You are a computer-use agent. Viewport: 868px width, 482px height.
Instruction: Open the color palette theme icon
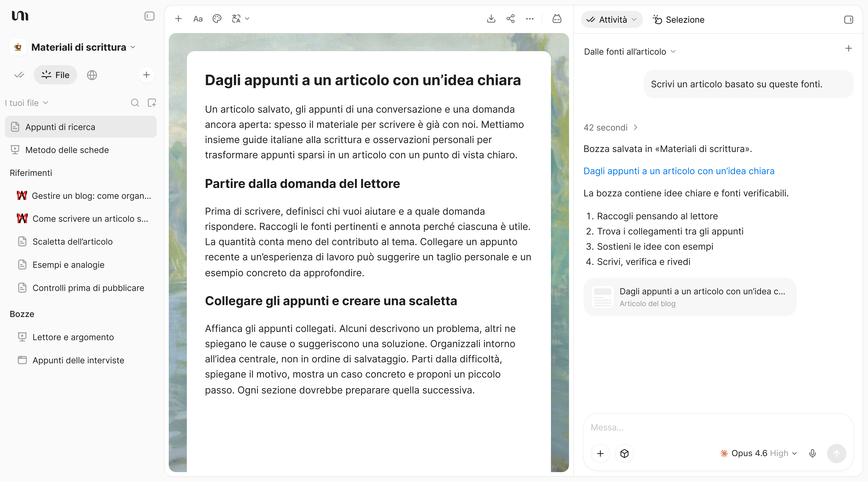pyautogui.click(x=217, y=19)
